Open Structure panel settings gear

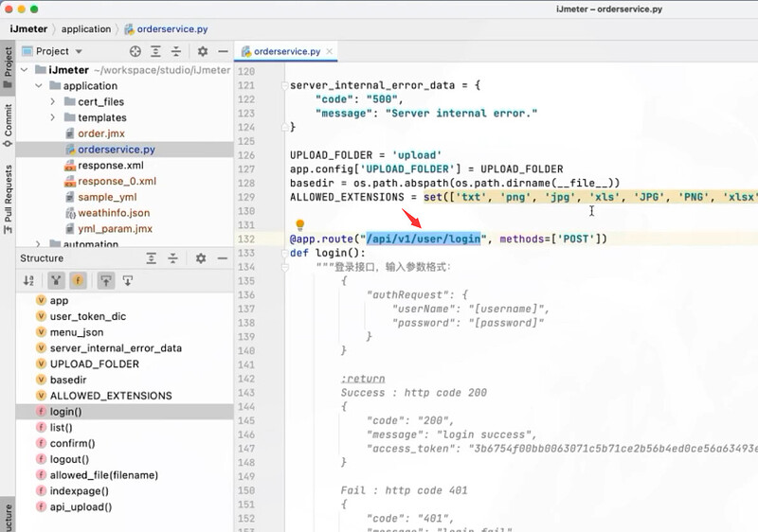pos(201,258)
